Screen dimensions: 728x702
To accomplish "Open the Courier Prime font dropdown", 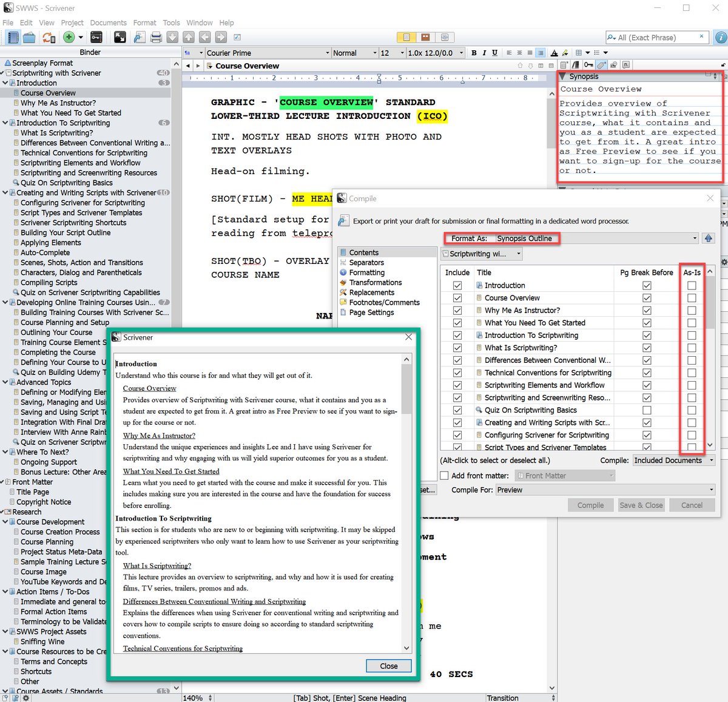I will (x=268, y=53).
